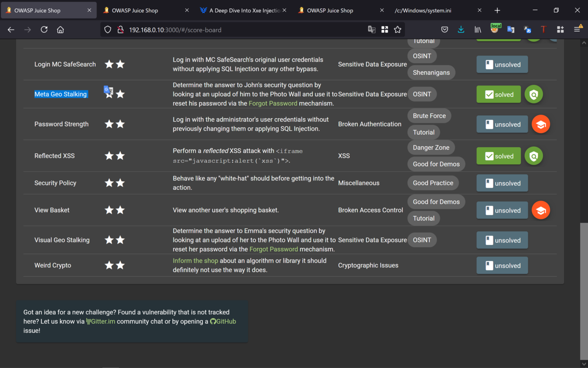Click solved button for Reflected XSS
This screenshot has width=588, height=368.
tap(498, 156)
